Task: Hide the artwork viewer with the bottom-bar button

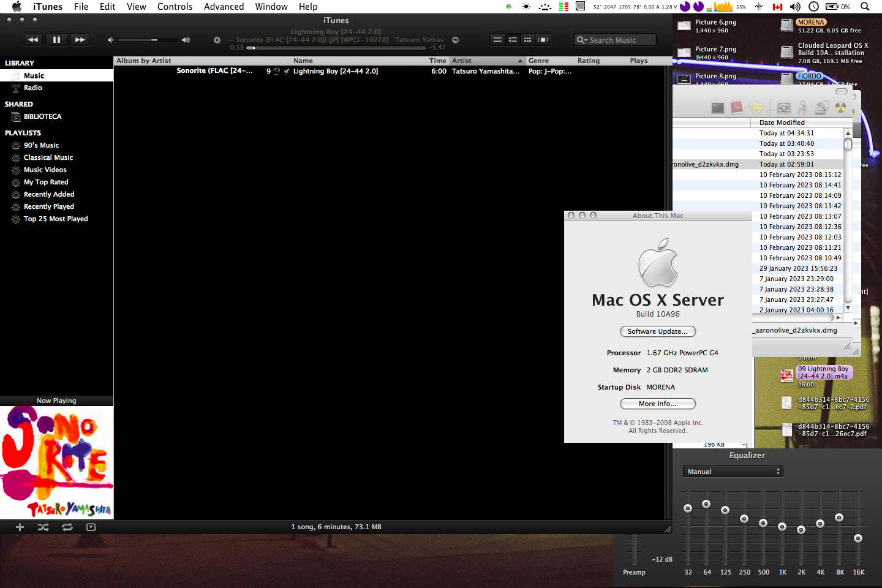Action: 91,527
